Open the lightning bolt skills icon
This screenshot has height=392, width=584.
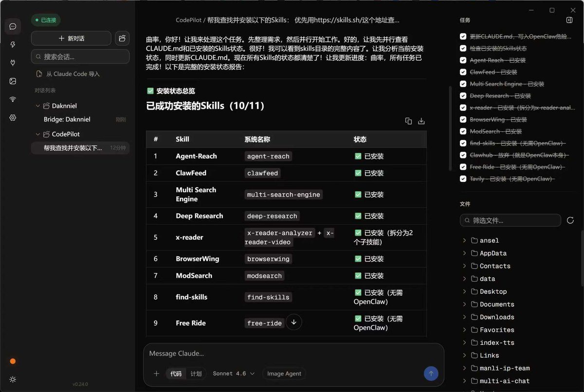coord(13,44)
